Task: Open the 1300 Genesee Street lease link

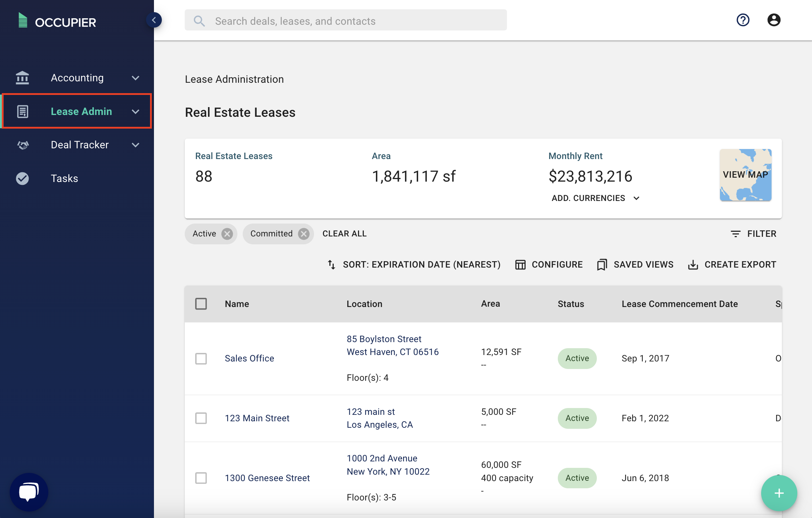Action: 267,478
